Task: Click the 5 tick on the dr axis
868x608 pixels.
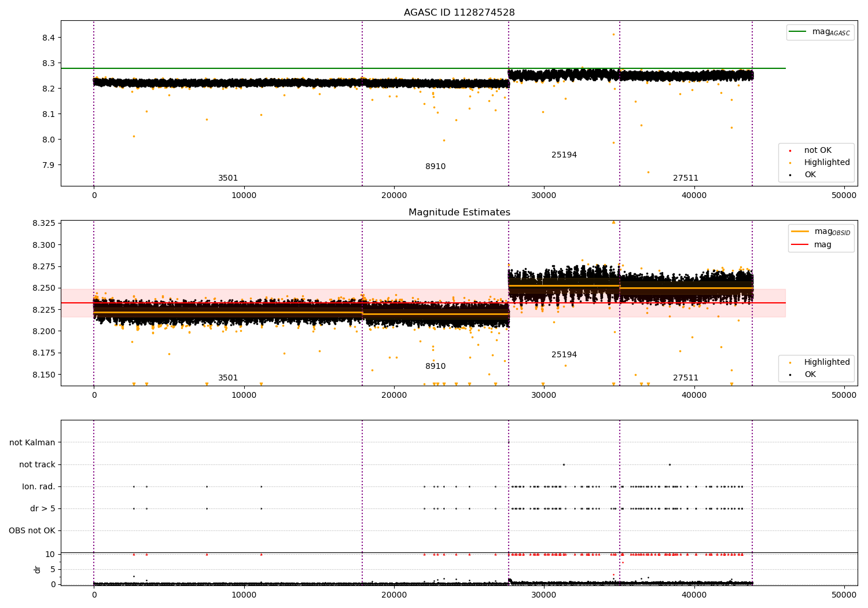Action: [53, 570]
